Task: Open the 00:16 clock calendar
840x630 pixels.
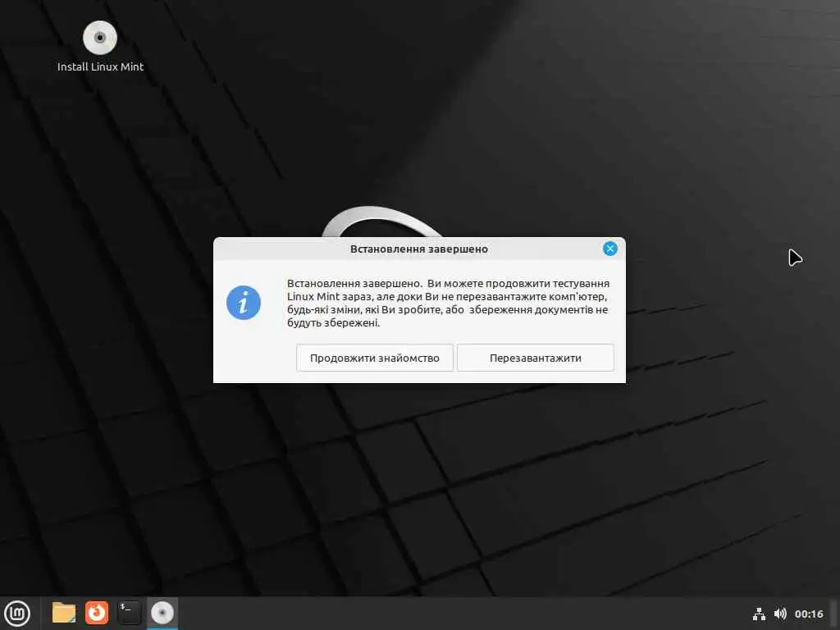Action: point(809,614)
